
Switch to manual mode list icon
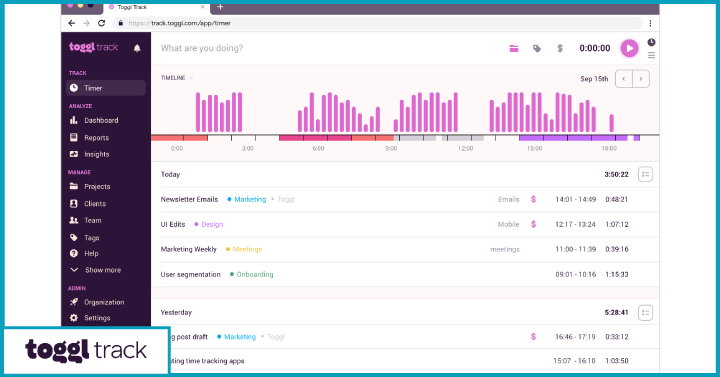[651, 55]
